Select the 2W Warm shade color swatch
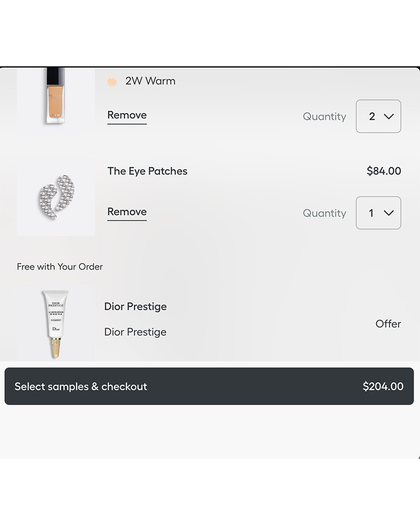This screenshot has width=420, height=525. coord(112,82)
